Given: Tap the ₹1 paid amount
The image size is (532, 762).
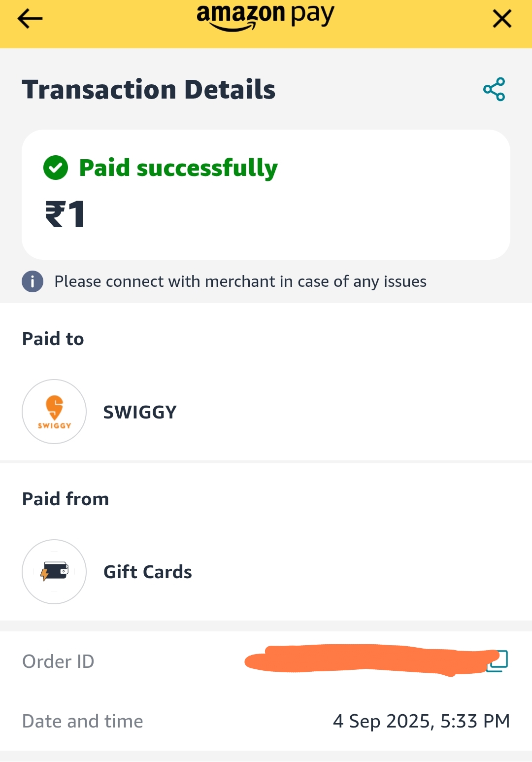Looking at the screenshot, I should (x=65, y=214).
